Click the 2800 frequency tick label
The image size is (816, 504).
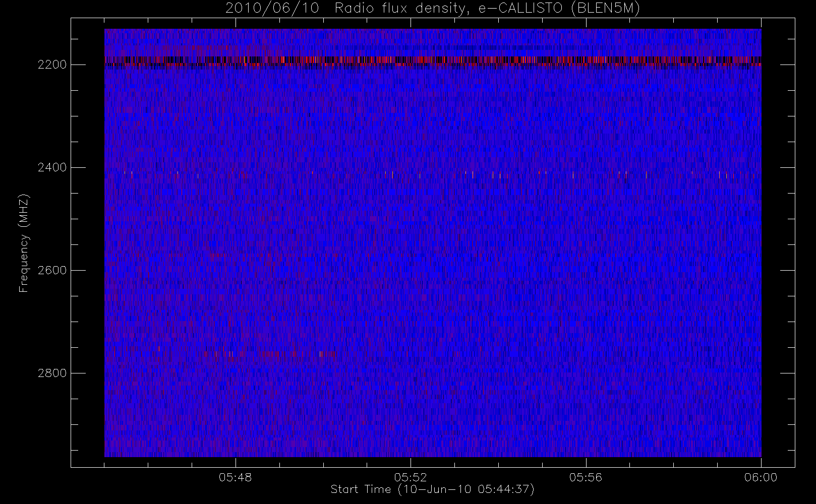(x=52, y=373)
